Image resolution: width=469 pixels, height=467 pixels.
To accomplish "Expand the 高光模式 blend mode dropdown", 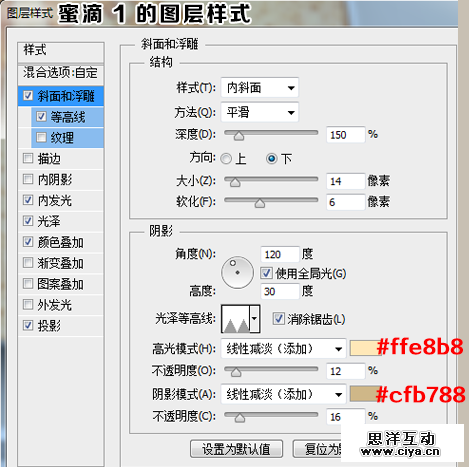I will click(283, 349).
